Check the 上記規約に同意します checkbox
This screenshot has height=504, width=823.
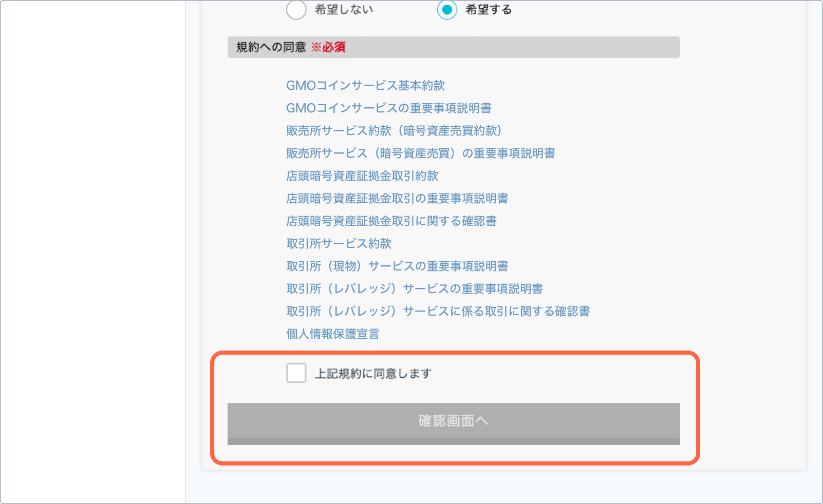click(x=296, y=373)
